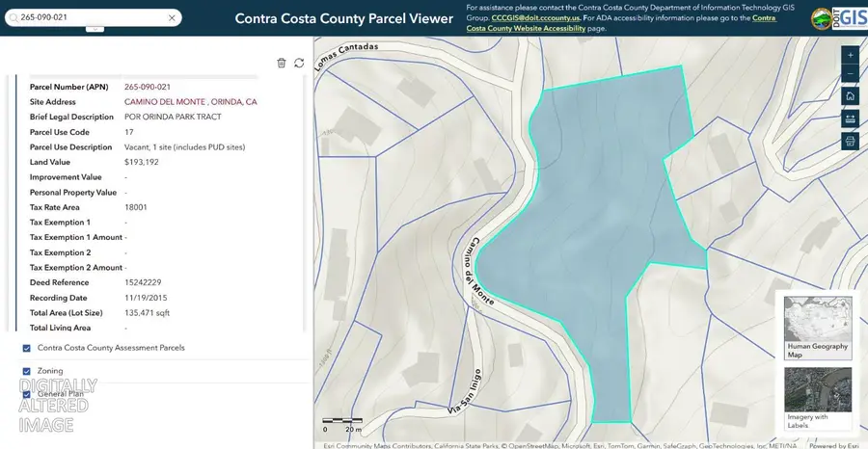Delete the current parcel result
Image resolution: width=868 pixels, height=449 pixels.
pyautogui.click(x=282, y=63)
